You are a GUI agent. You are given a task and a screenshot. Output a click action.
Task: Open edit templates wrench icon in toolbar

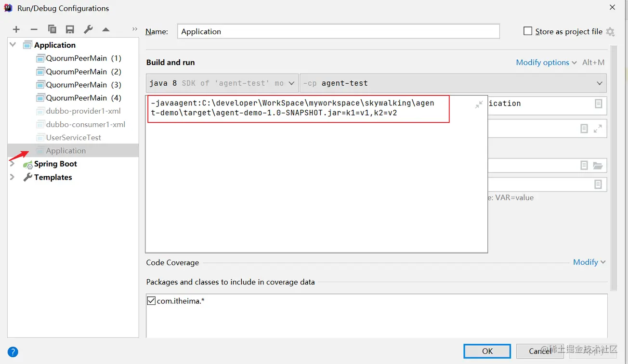tap(88, 30)
